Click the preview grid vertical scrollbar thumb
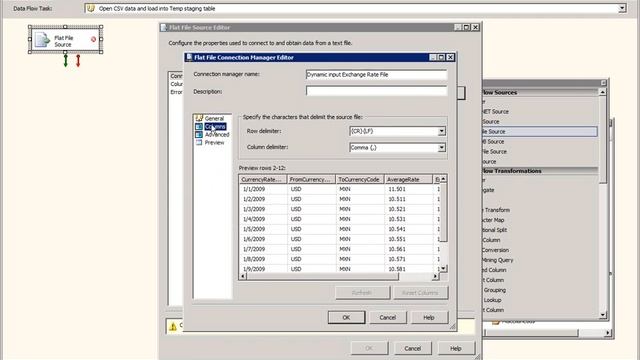640x360 pixels. pos(443,212)
